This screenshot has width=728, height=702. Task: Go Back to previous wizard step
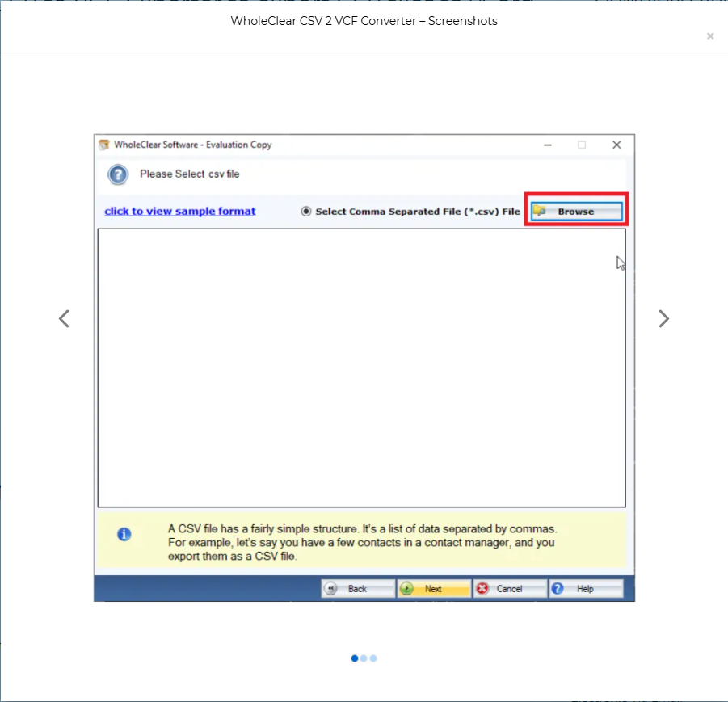[358, 589]
